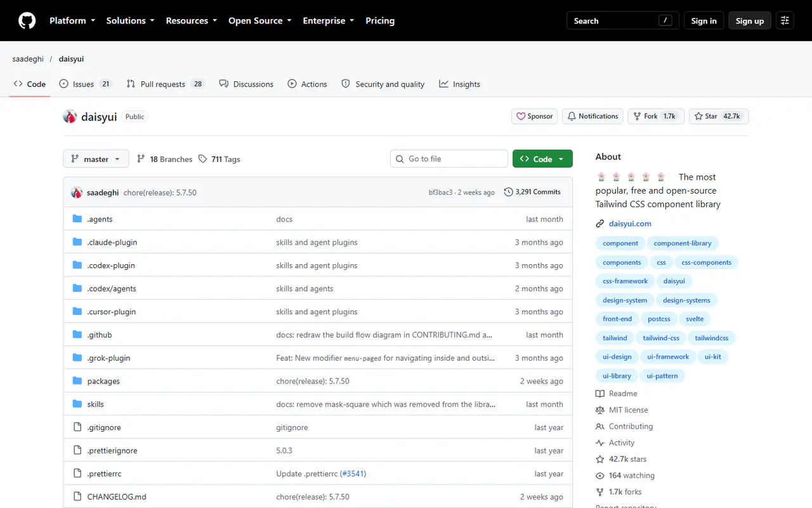Expand the Open Source menu
812x508 pixels.
(x=260, y=21)
